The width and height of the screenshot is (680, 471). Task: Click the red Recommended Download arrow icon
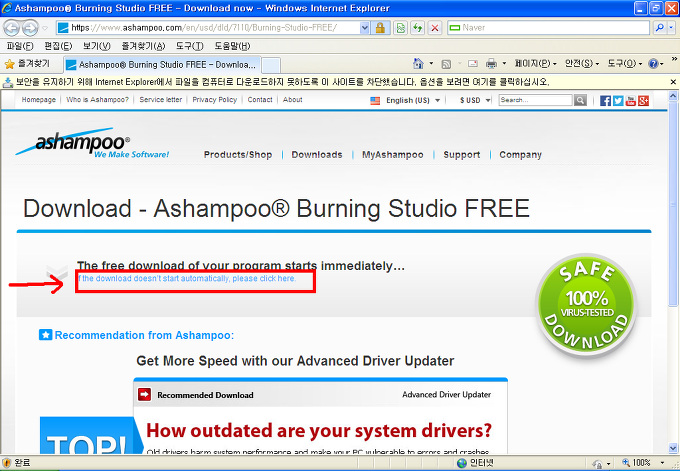[144, 395]
